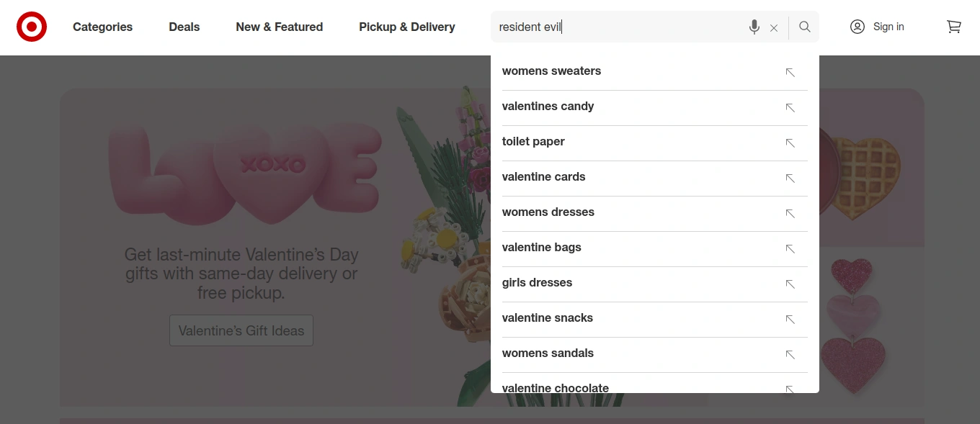Viewport: 980px width, 424px height.
Task: Click the Sign in link
Action: [x=888, y=27]
